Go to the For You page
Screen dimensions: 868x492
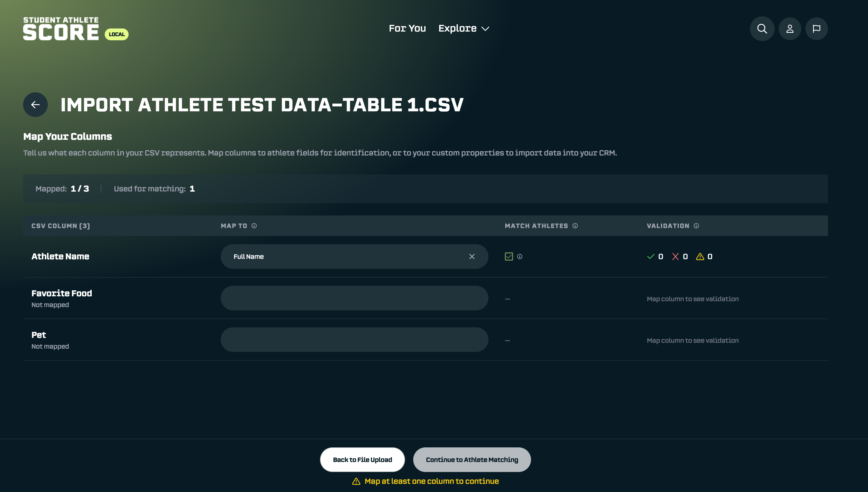click(407, 29)
